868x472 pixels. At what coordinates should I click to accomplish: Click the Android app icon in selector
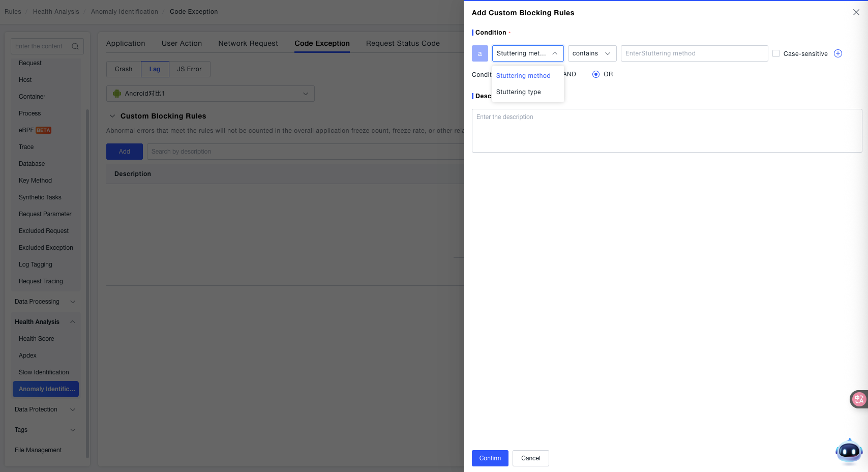point(117,94)
